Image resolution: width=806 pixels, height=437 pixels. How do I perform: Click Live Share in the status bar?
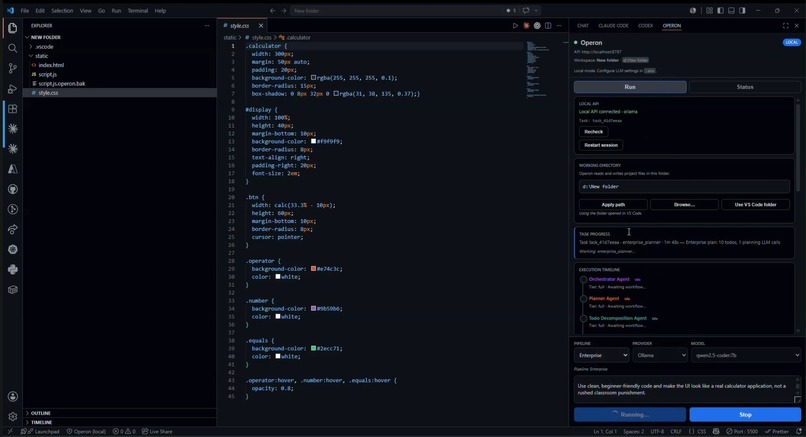click(x=157, y=431)
